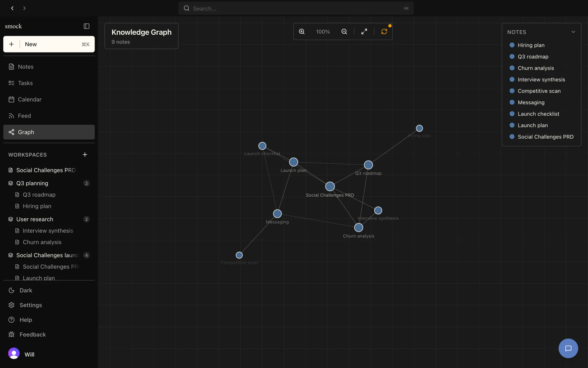Open Notes in sidebar
Screen dimensions: 588x368
pos(49,67)
